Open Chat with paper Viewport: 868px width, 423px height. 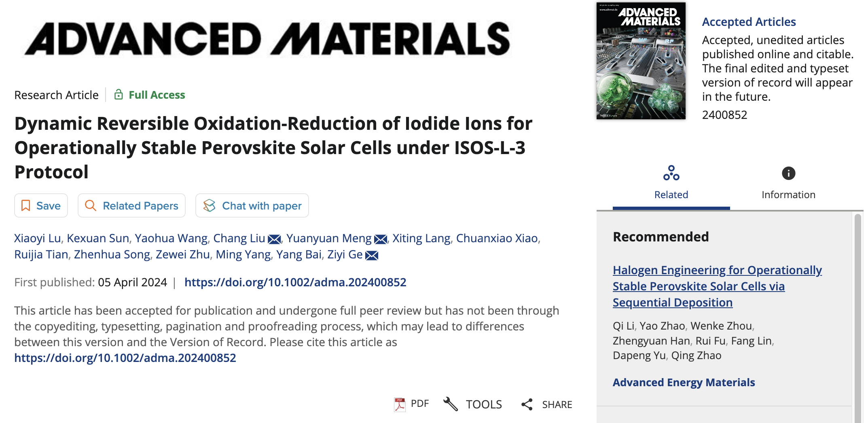tap(252, 205)
